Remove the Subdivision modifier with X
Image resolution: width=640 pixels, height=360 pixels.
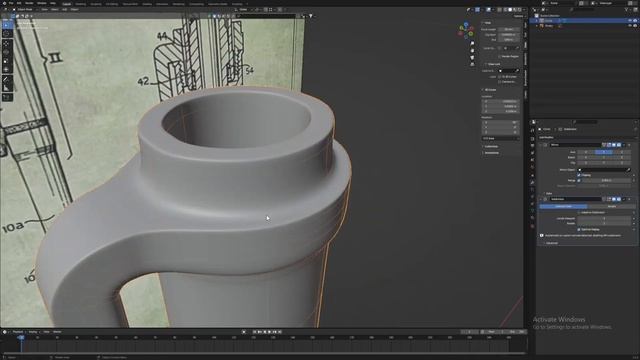pyautogui.click(x=629, y=199)
